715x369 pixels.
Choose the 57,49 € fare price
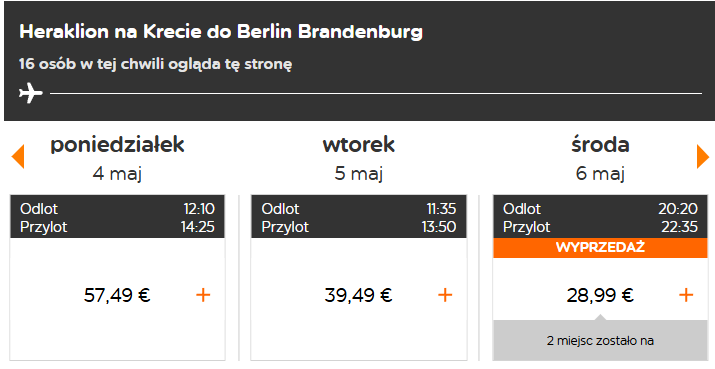pos(117,295)
